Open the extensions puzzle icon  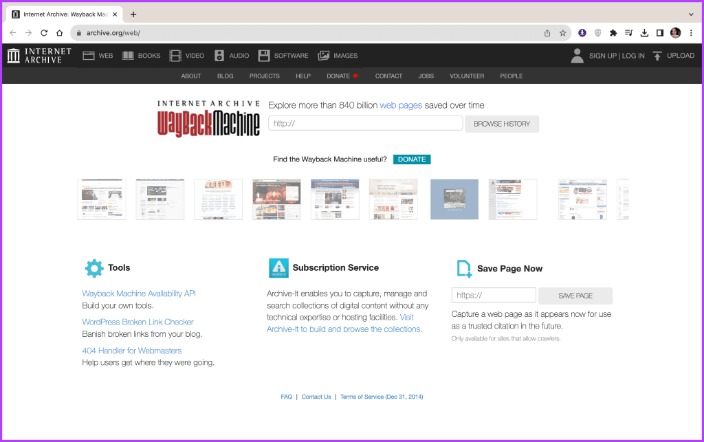[x=613, y=33]
